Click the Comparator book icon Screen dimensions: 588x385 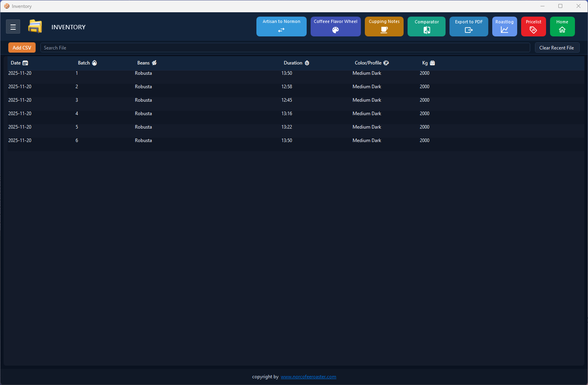[426, 30]
